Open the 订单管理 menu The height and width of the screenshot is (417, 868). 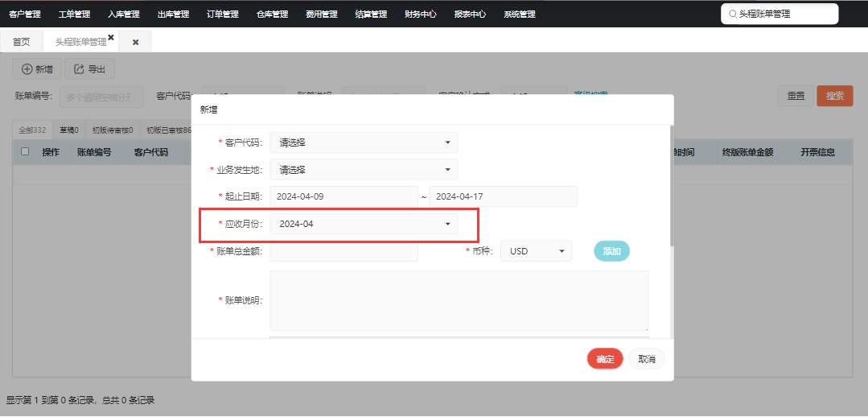pos(223,14)
